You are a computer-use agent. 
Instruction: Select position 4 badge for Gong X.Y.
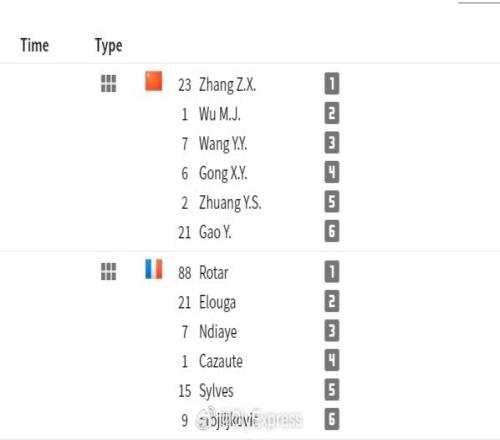(332, 172)
